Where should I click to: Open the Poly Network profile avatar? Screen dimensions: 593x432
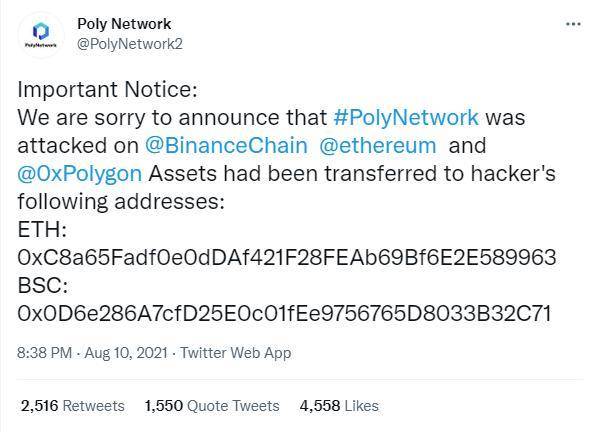tap(41, 35)
